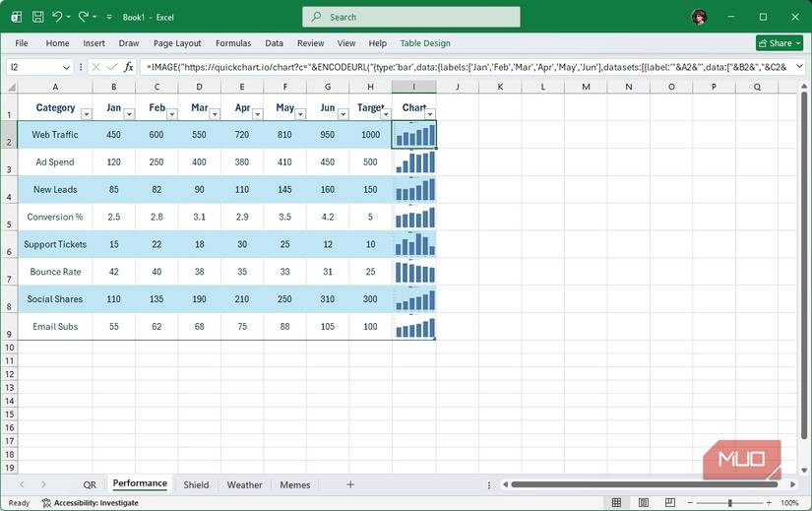Select row header 12

coord(9,374)
